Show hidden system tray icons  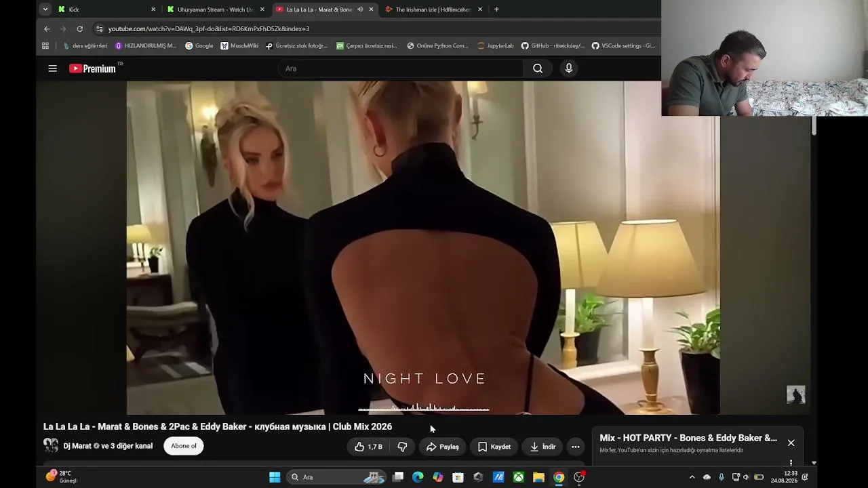pos(692,477)
